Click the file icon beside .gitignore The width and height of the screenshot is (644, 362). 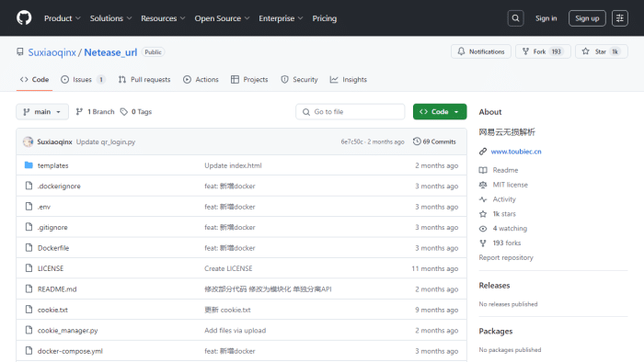[29, 227]
